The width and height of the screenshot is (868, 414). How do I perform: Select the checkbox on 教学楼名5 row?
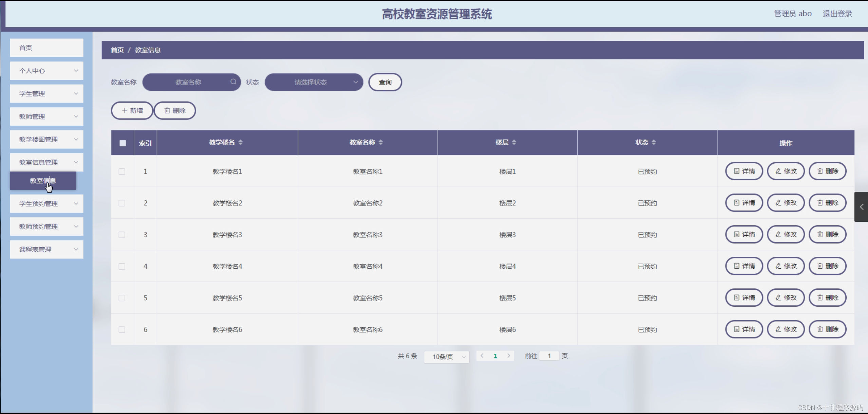click(x=122, y=298)
